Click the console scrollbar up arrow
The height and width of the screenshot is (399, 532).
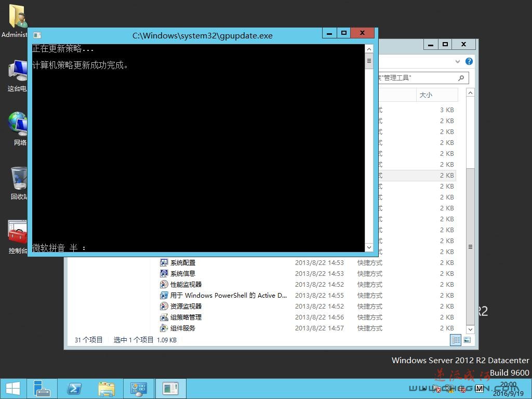(x=369, y=49)
